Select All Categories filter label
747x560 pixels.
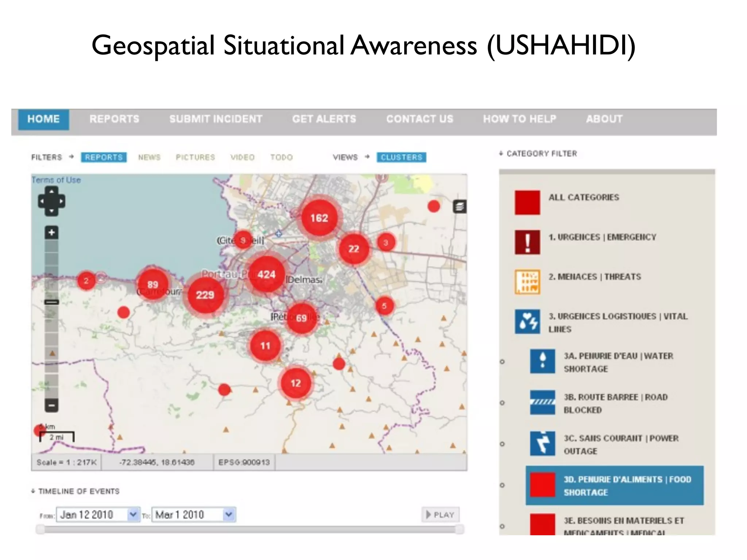tap(584, 197)
